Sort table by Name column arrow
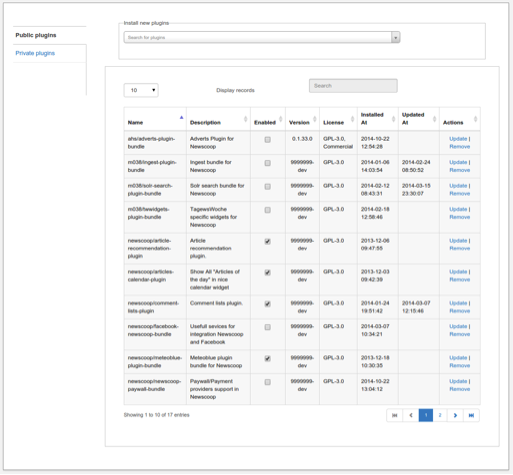The height and width of the screenshot is (475, 513). pyautogui.click(x=181, y=117)
